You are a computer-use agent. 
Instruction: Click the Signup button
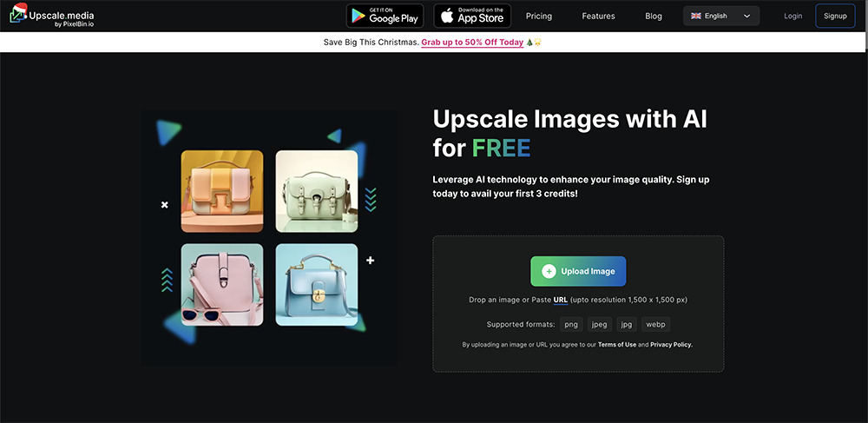[835, 16]
